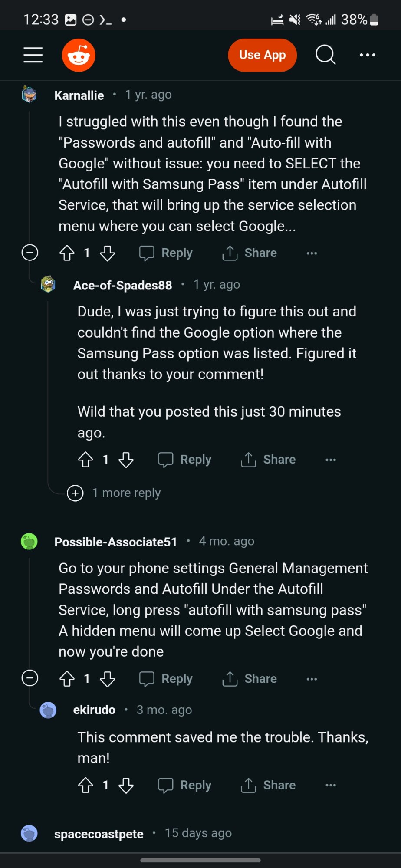The height and width of the screenshot is (868, 401).
Task: Open Karnallie's user profile link
Action: 79,95
